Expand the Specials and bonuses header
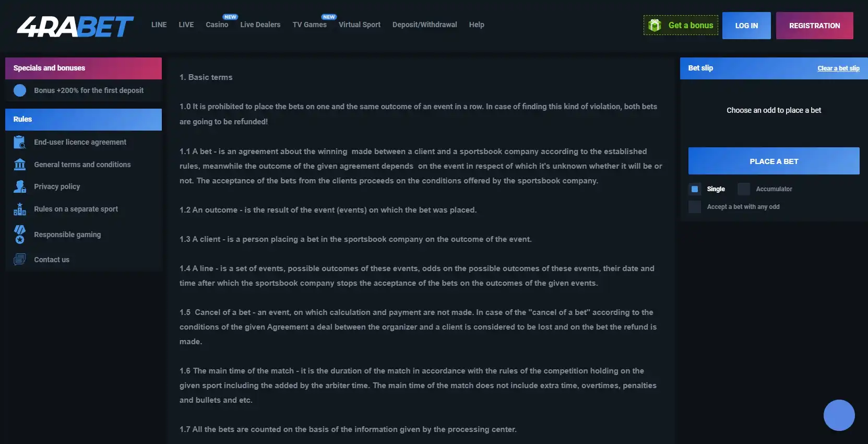Viewport: 868px width, 444px height. [x=84, y=68]
